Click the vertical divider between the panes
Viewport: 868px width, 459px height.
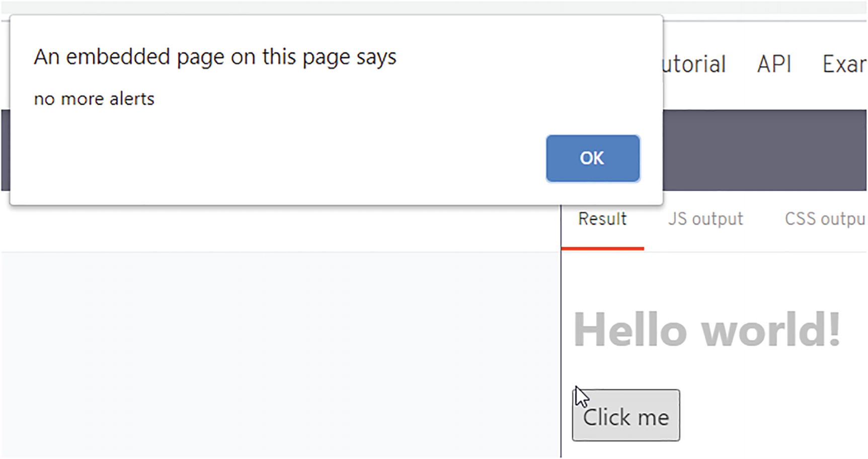pos(561,352)
